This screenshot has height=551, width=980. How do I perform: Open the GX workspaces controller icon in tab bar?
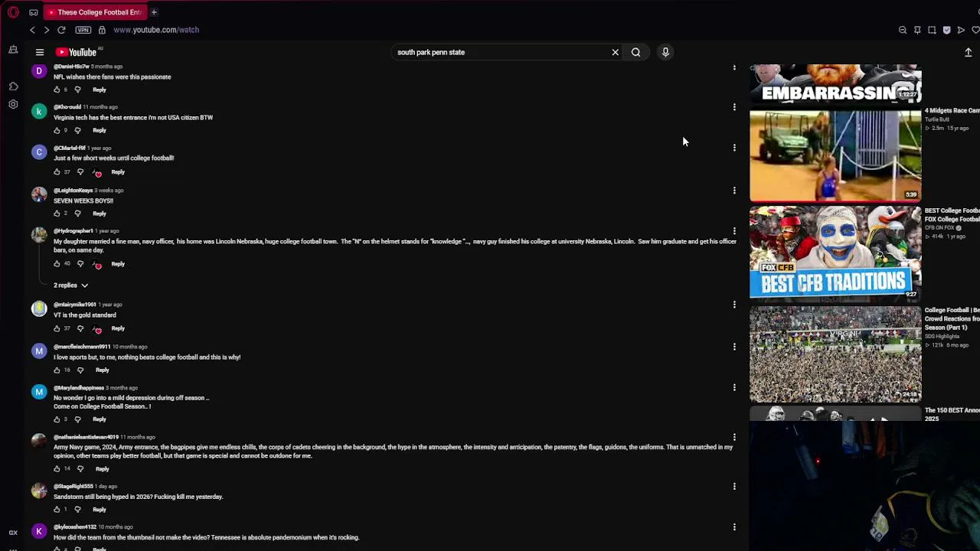[34, 12]
